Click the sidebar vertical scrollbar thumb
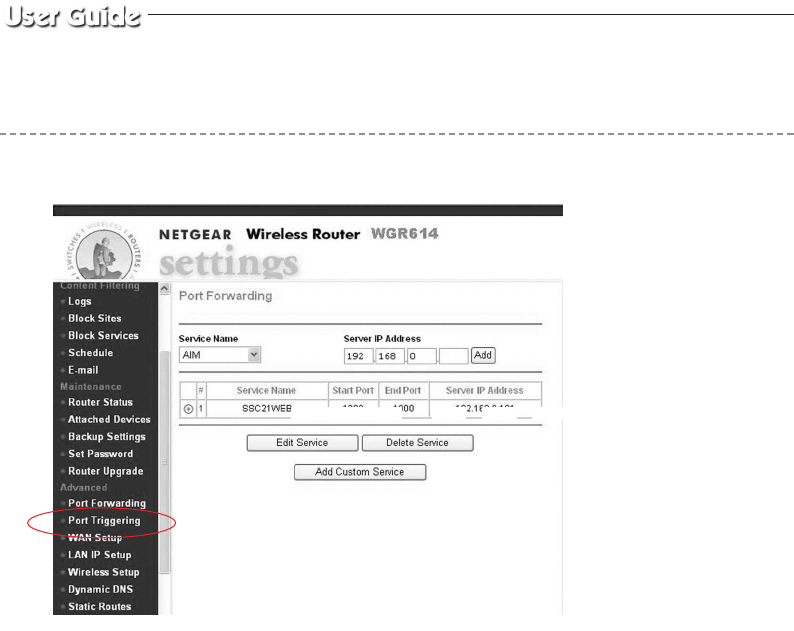The width and height of the screenshot is (794, 631). pos(165,462)
